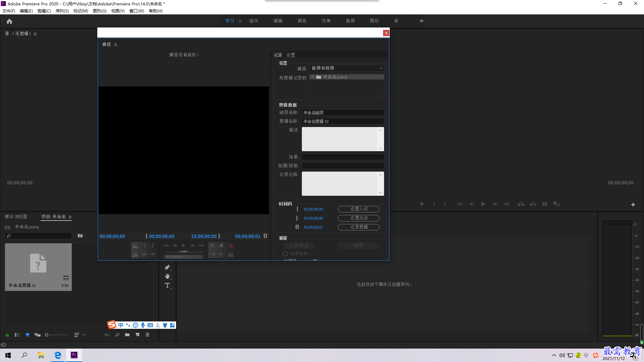Open the sort icons menu in project panel
644x362 pixels.
tap(77, 335)
